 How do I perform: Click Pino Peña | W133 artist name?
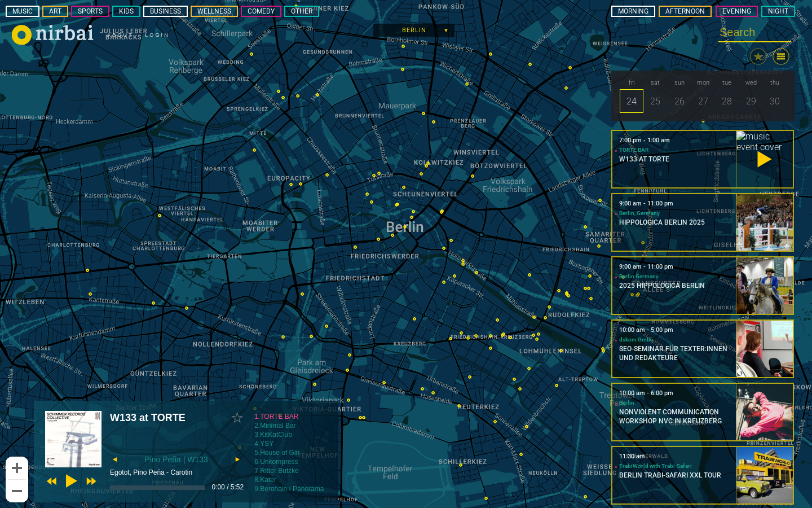click(176, 459)
